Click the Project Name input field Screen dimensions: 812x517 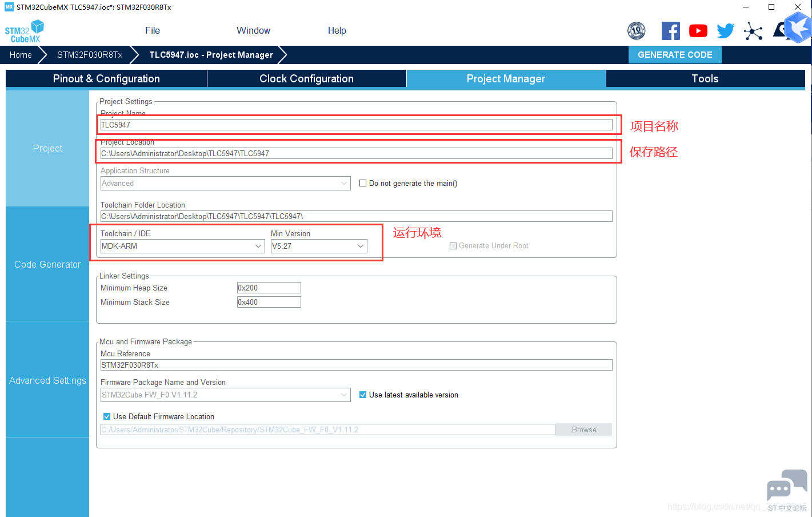point(357,125)
